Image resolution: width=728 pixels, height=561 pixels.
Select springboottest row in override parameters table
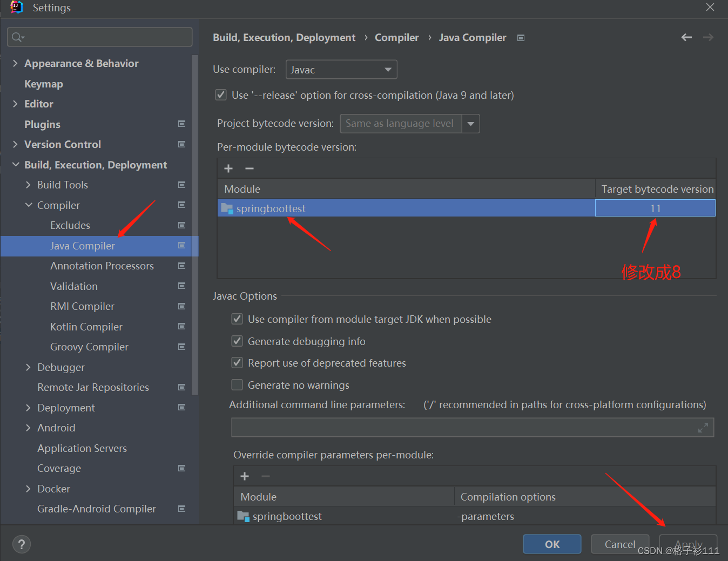475,516
